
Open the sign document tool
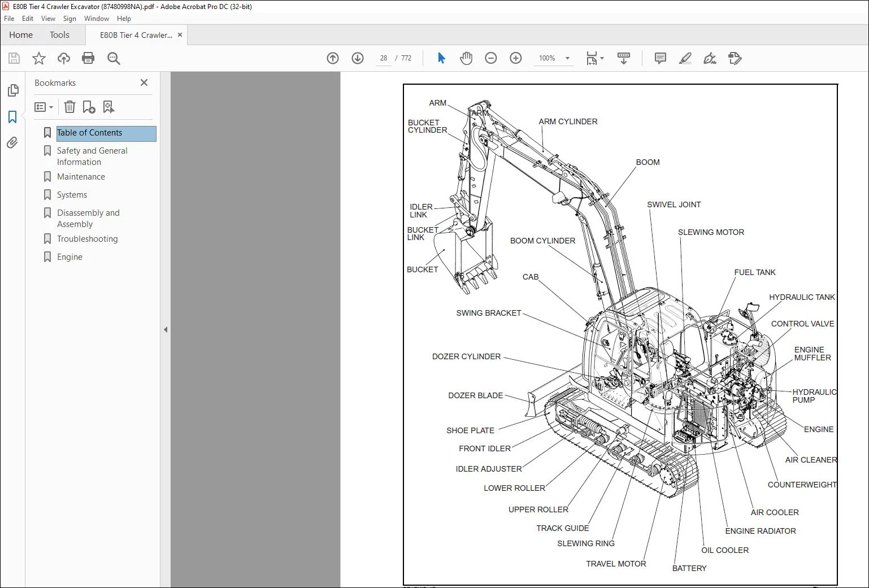point(710,58)
